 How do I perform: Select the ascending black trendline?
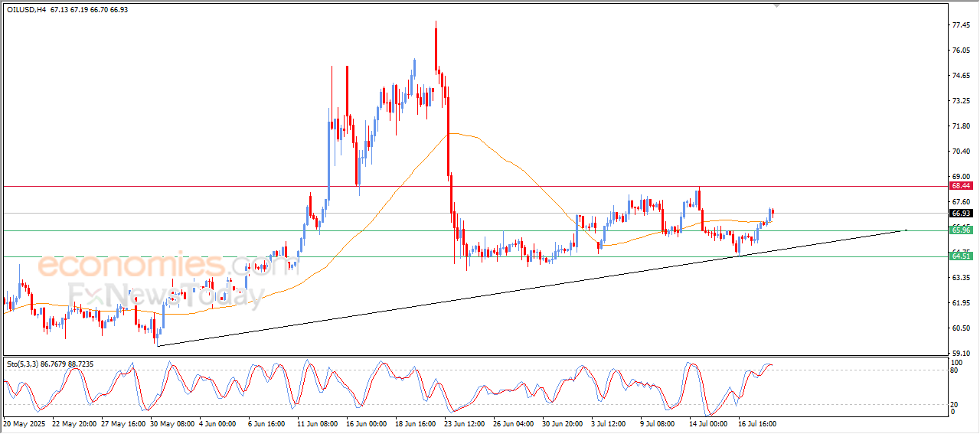pos(531,288)
